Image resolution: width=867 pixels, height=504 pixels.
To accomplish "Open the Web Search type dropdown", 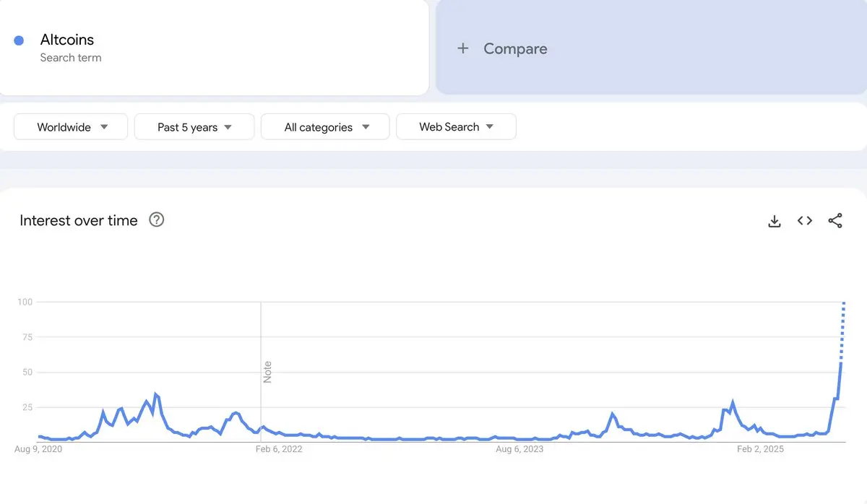I will click(456, 126).
